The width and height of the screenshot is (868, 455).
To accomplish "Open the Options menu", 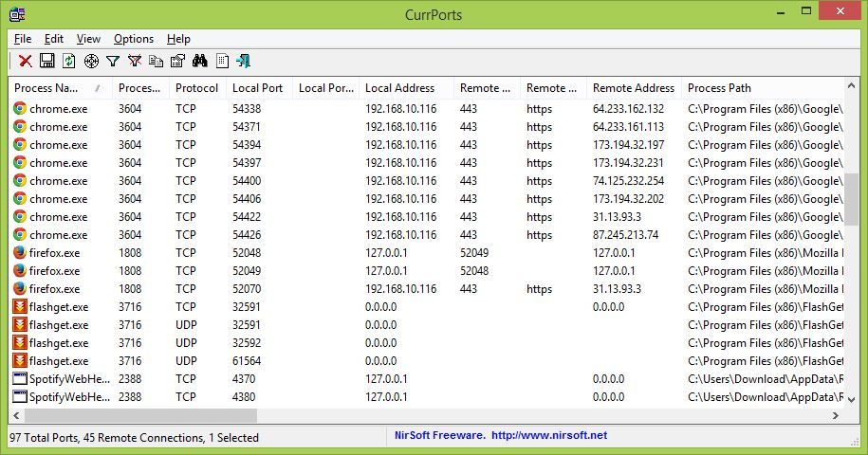I will [x=134, y=39].
